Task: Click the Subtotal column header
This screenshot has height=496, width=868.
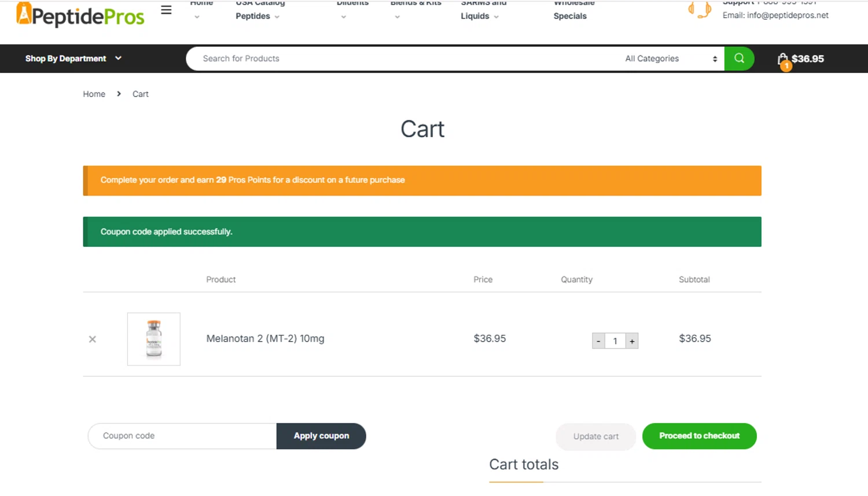Action: click(x=694, y=280)
